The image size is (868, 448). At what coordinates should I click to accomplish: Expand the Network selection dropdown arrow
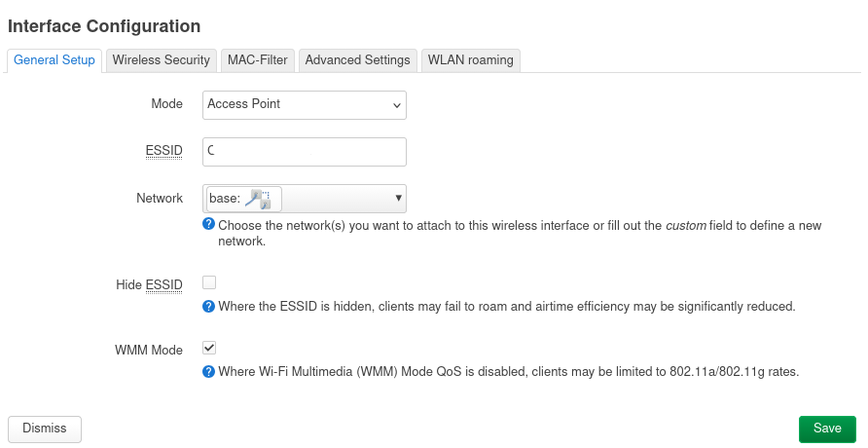click(398, 199)
